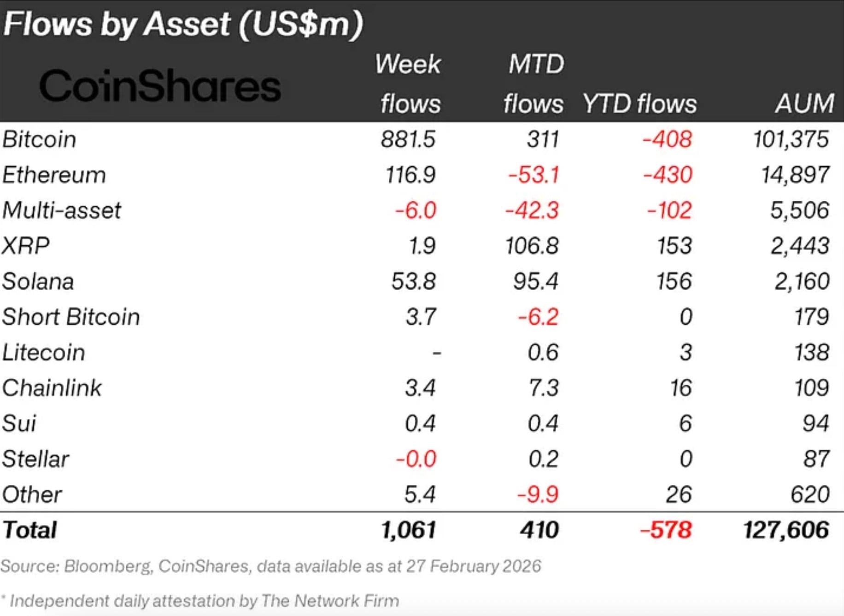Select the Litecoin row label
Viewport: 844px width, 616px height.
[44, 353]
